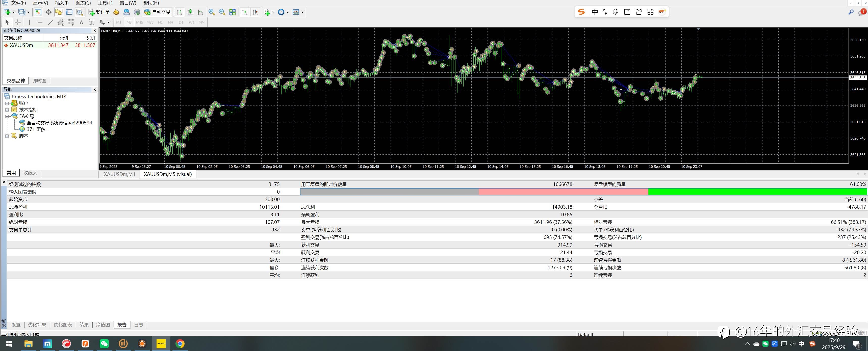This screenshot has height=351, width=868.
Task: Select the crosshair tool
Action: [x=18, y=22]
